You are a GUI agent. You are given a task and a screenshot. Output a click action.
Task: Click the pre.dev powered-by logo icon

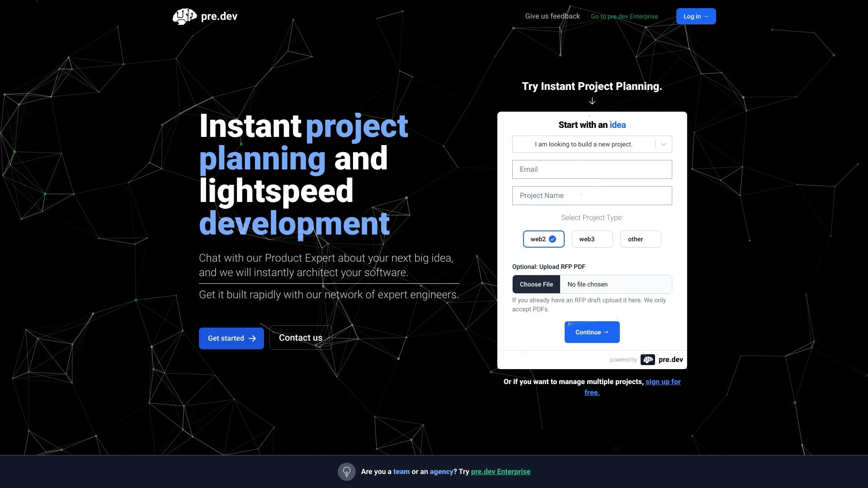(x=647, y=360)
